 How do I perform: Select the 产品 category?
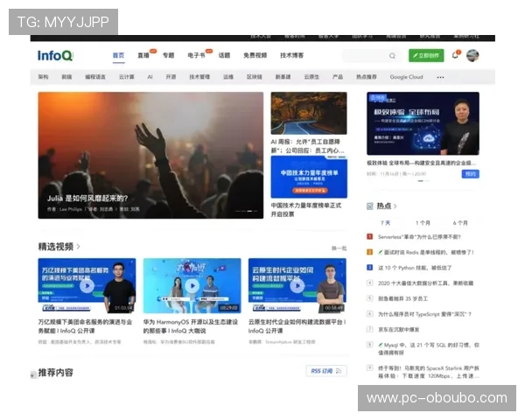pos(338,77)
